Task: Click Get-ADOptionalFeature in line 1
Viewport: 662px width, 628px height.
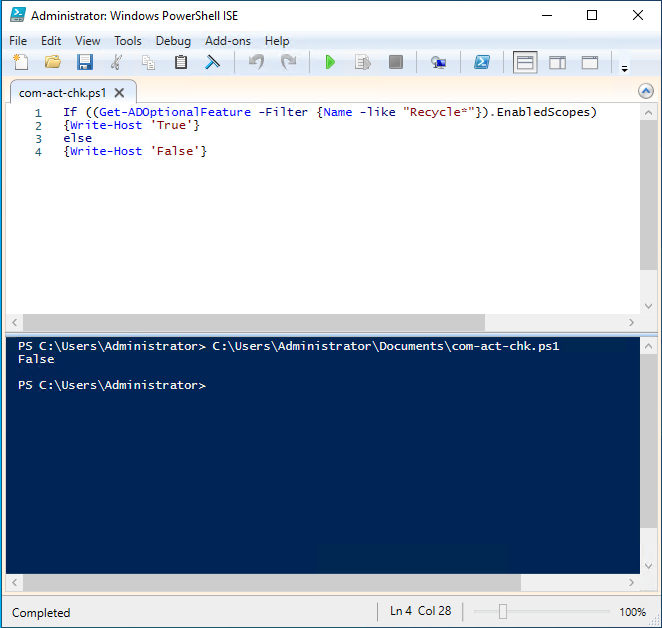Action: 175,112
